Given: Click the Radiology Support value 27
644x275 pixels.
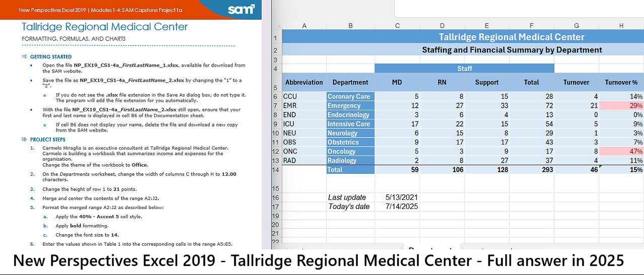Looking at the screenshot, I should (x=487, y=161).
